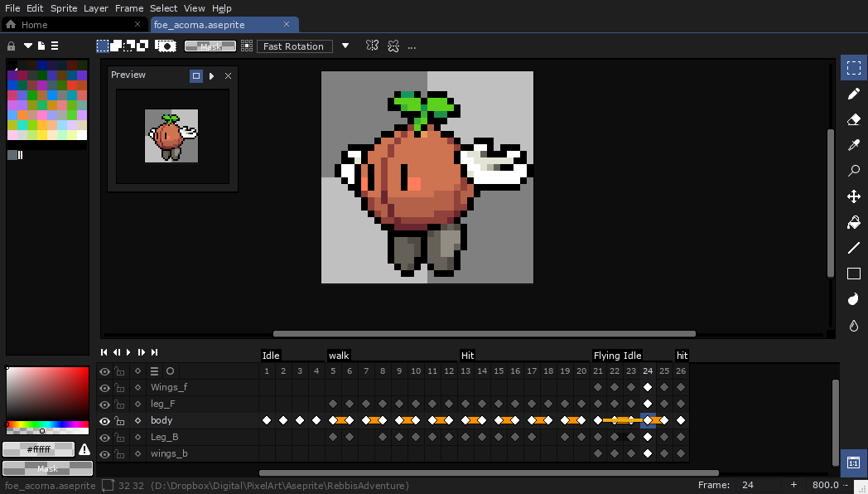This screenshot has height=494, width=868.
Task: Select the Pencil tool
Action: point(854,94)
